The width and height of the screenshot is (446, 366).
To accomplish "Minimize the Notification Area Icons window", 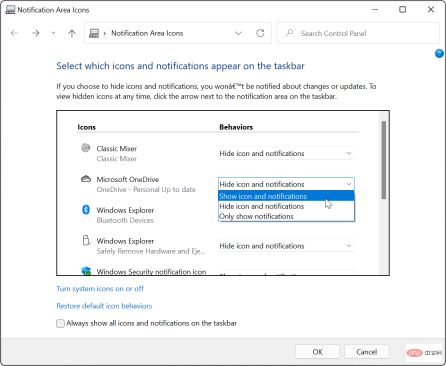I will (x=375, y=10).
